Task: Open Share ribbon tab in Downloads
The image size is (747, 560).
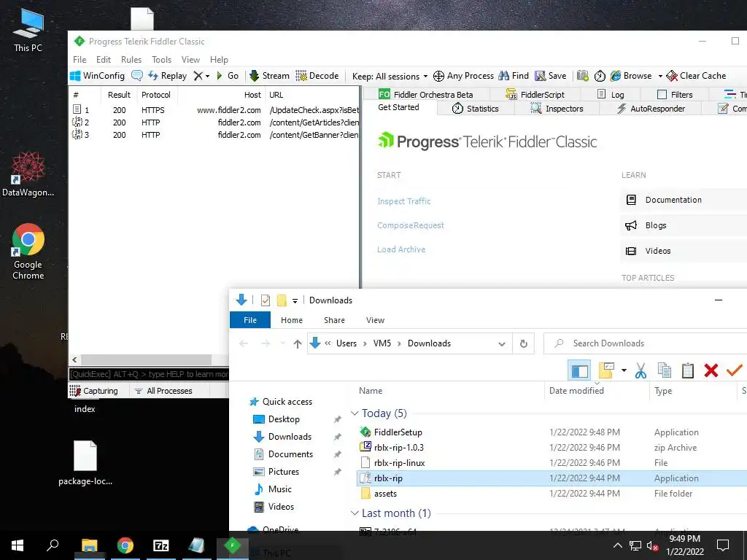Action: [334, 320]
